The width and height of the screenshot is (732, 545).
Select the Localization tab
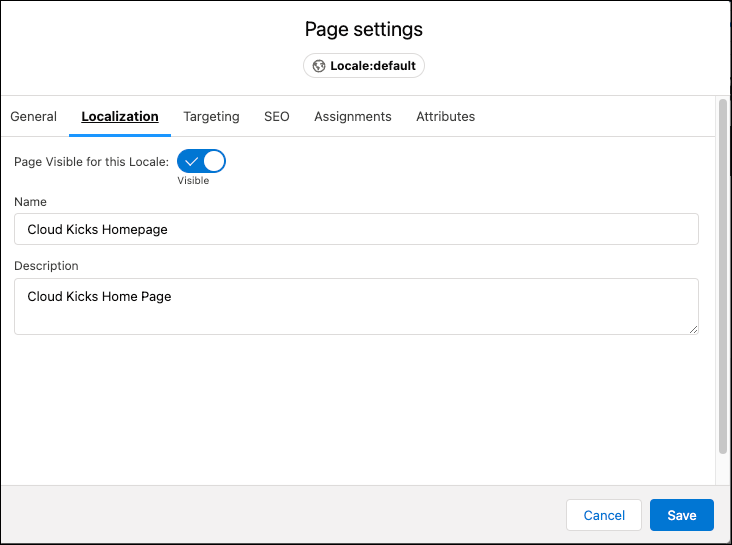pyautogui.click(x=120, y=116)
